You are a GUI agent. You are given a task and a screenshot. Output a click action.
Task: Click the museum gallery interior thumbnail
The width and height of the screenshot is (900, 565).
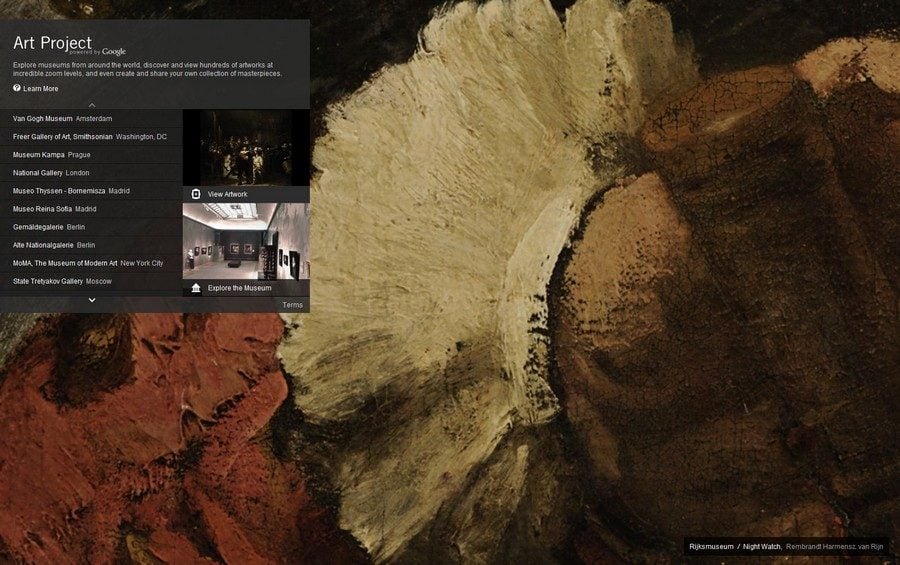246,241
